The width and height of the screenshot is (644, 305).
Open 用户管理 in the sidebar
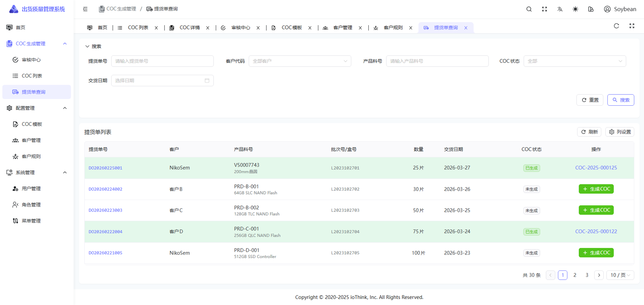tap(37, 188)
